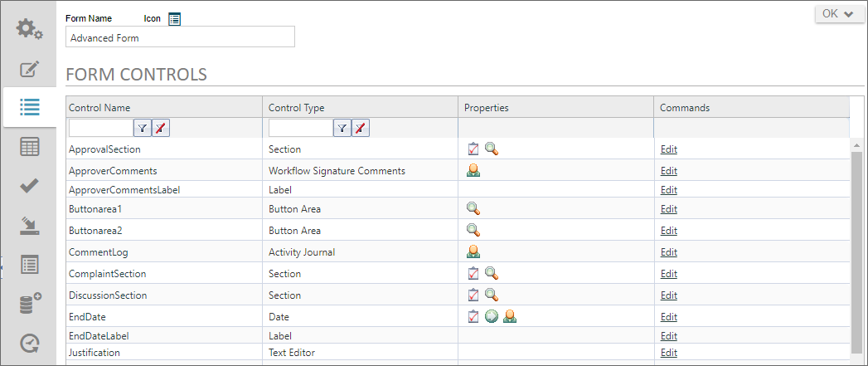The image size is (868, 366).
Task: Click the form icon next to Icon label
Action: pyautogui.click(x=174, y=18)
